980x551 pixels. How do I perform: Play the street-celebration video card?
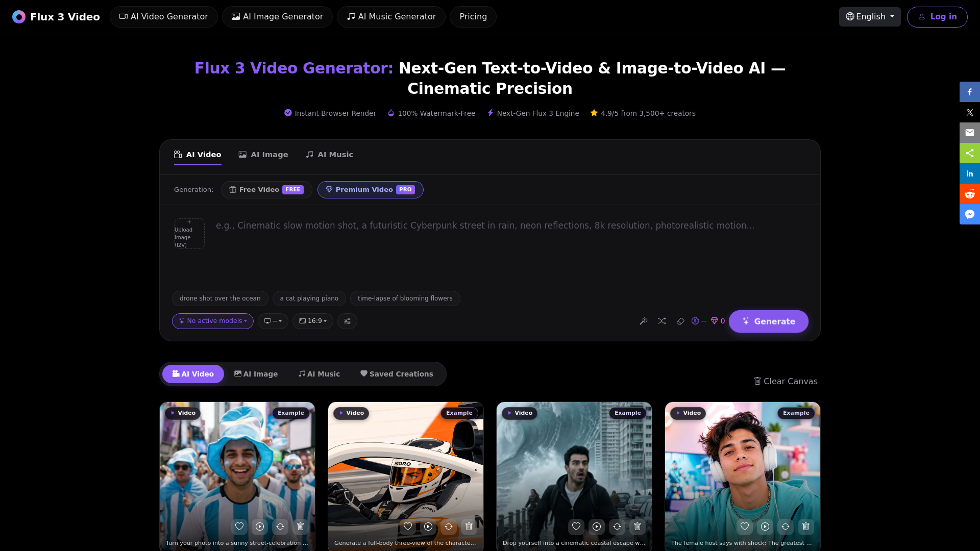260,526
